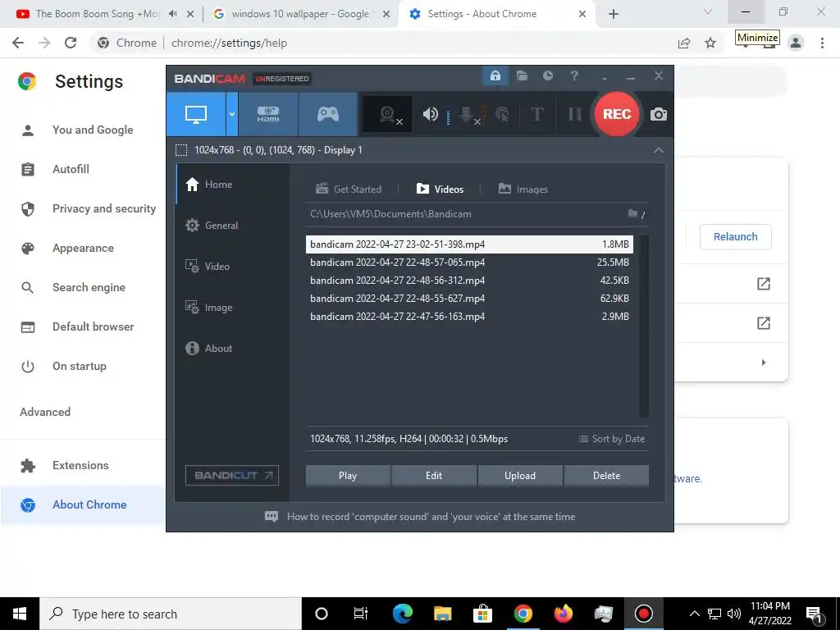This screenshot has height=630, width=840.
Task: Open Microsoft Edge from the taskbar
Action: point(402,614)
